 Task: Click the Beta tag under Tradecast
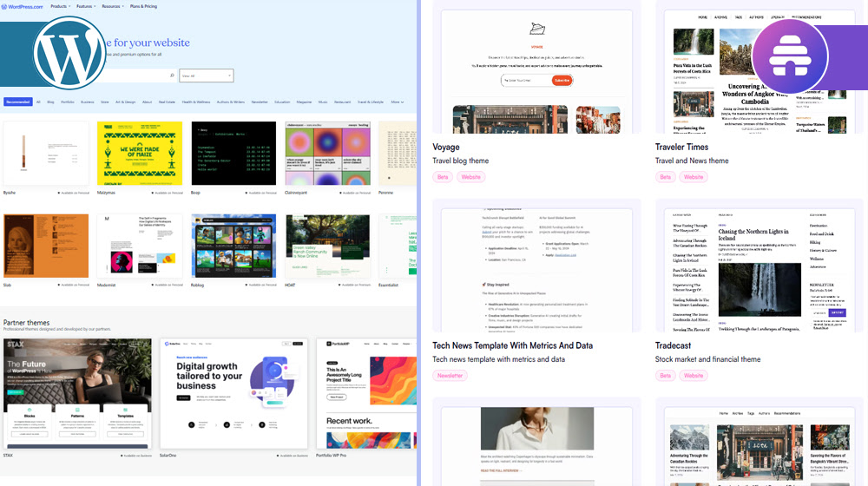click(666, 376)
